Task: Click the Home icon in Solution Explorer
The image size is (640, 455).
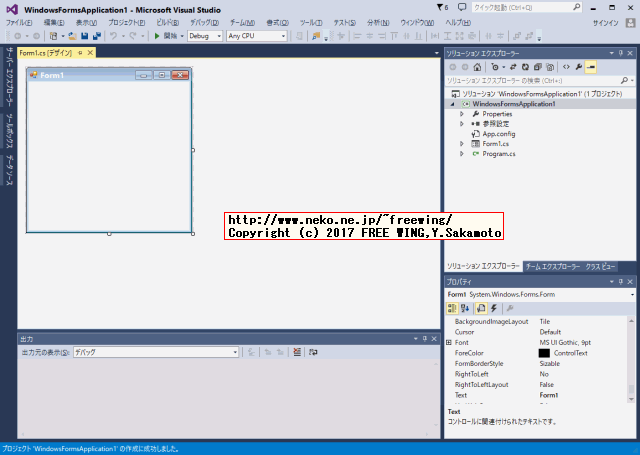Action: 477,67
